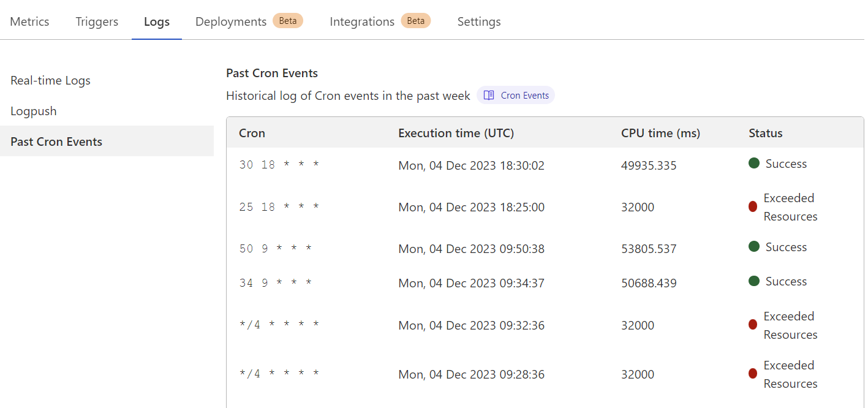Select the Logs tab

click(157, 21)
